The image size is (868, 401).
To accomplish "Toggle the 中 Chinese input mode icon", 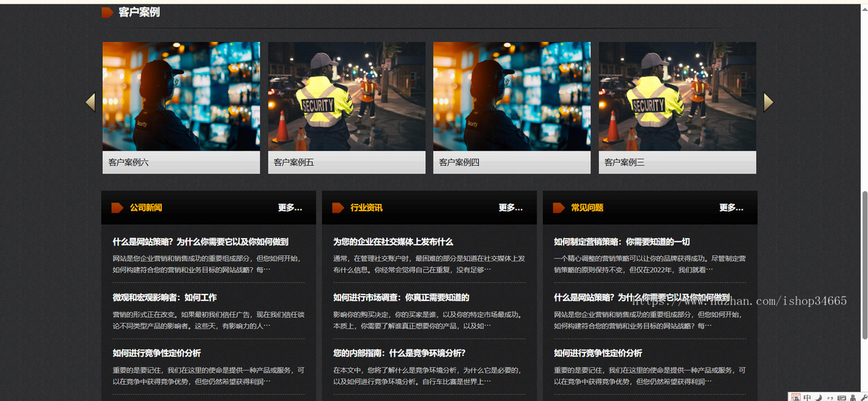I will (x=807, y=397).
